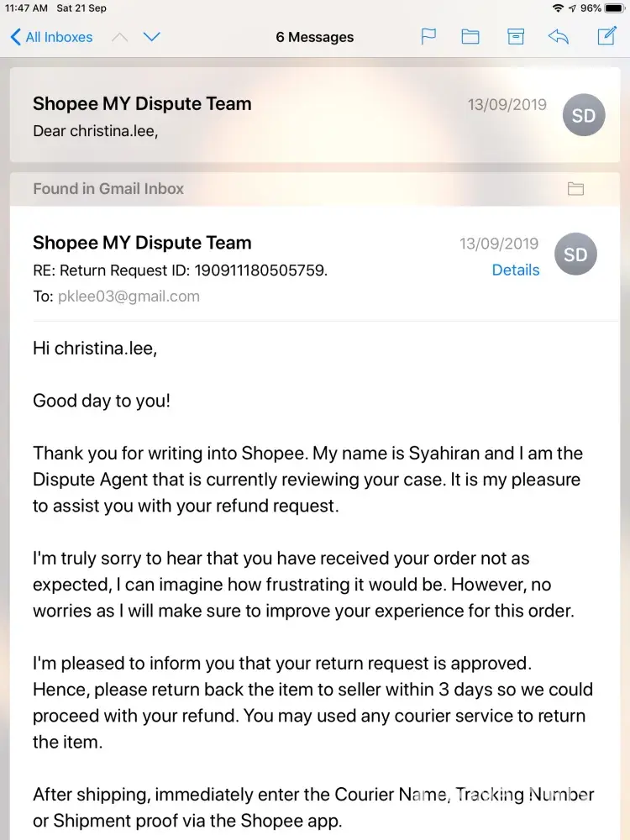The image size is (630, 840).
Task: Go to previous message with up arrow
Action: pos(120,37)
